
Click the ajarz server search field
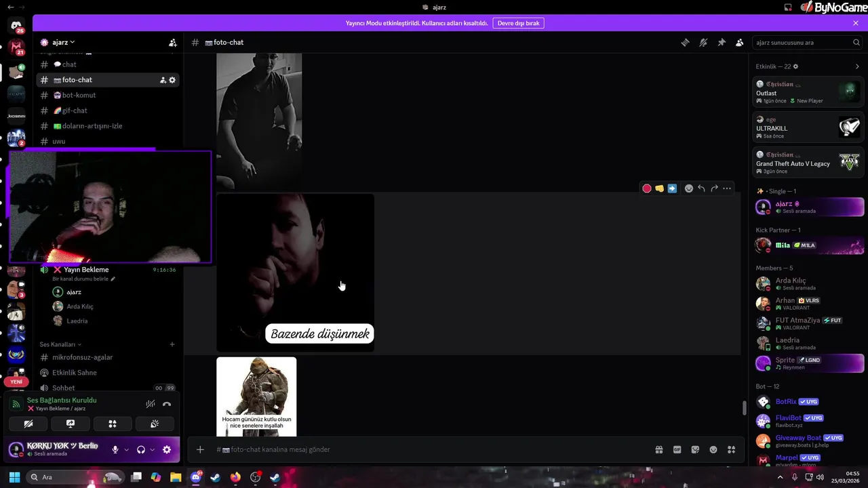click(808, 42)
